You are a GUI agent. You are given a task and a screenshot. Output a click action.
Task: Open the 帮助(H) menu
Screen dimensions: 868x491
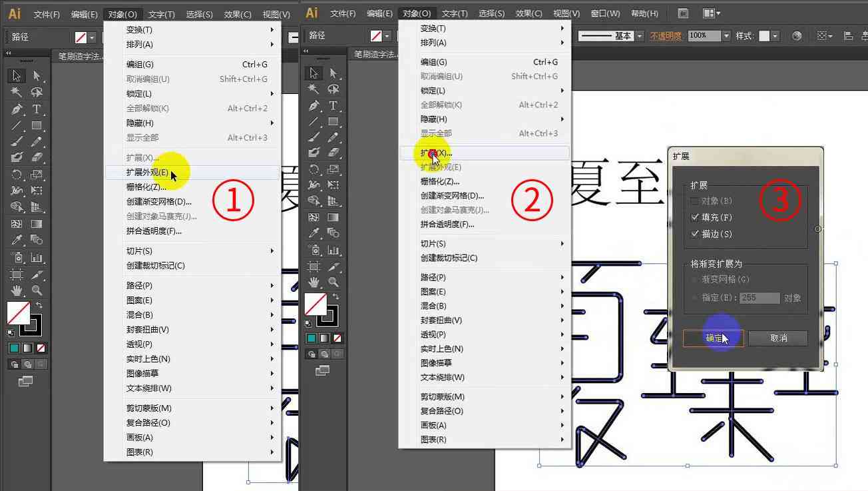(x=644, y=13)
